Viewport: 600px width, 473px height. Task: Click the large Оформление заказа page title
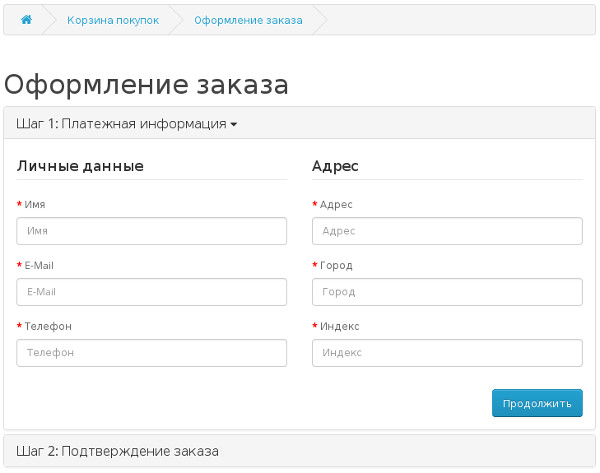pos(146,85)
